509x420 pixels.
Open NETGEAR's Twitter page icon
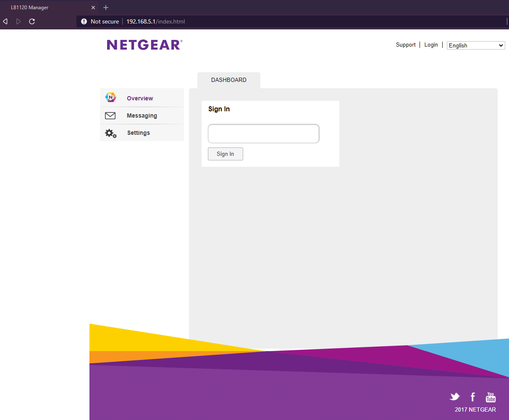[x=454, y=396]
